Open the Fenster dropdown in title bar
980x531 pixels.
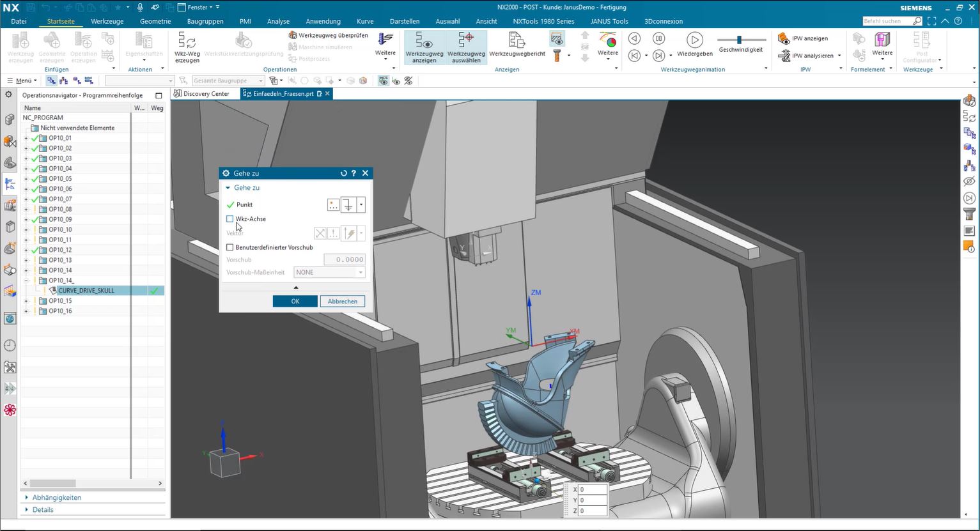198,7
